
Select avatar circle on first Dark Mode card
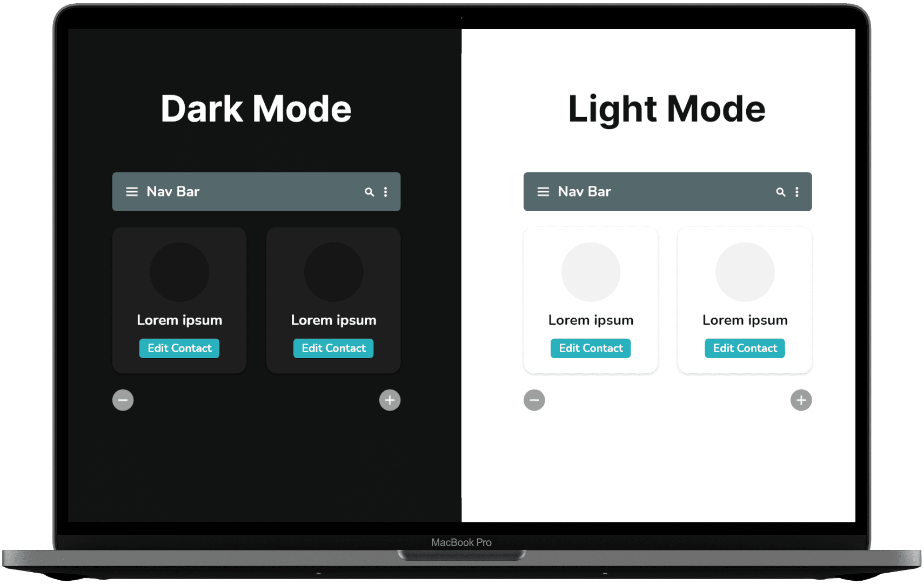pyautogui.click(x=179, y=272)
